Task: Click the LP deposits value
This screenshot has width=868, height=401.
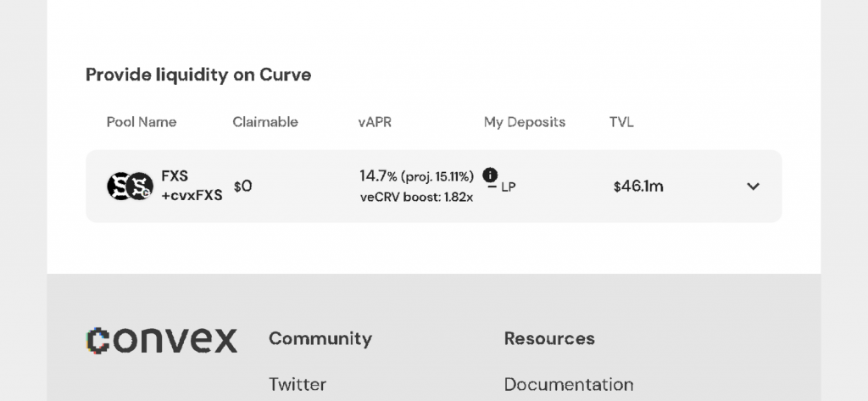Action: pos(506,187)
